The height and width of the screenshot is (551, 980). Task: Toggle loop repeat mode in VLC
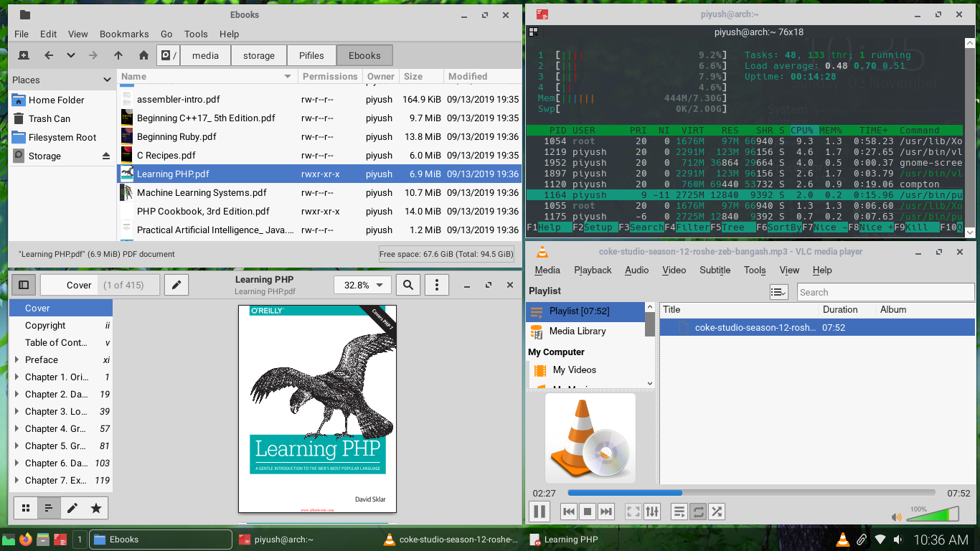[698, 512]
